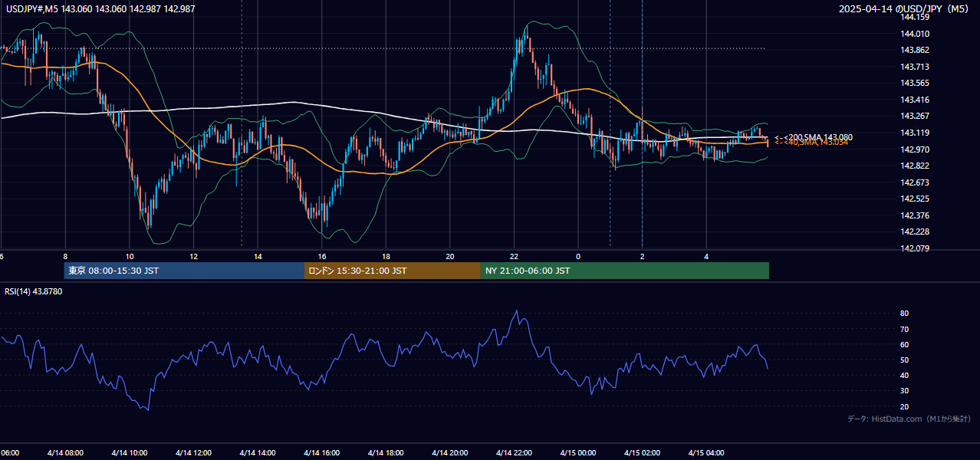Click hour tick 18 under the price chart

(386, 256)
